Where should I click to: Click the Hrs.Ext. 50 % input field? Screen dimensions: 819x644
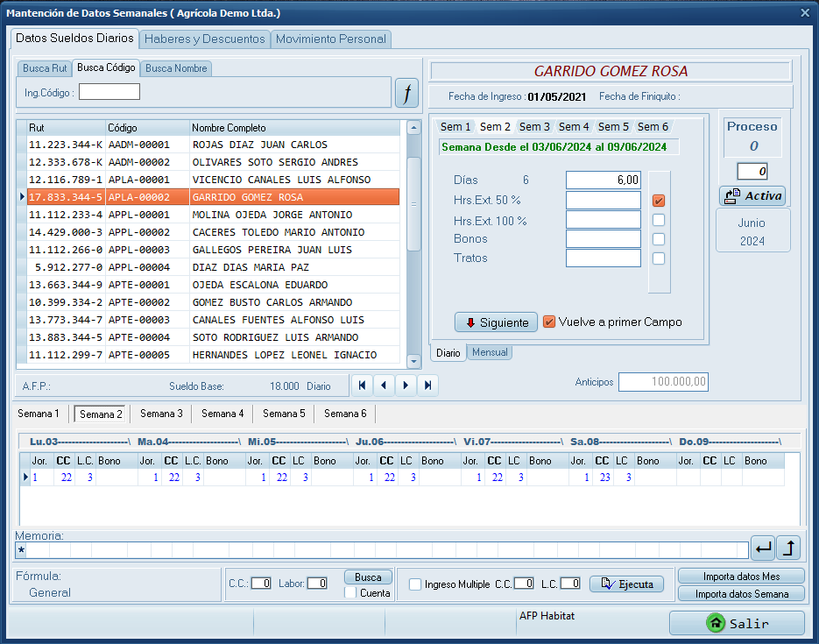pyautogui.click(x=604, y=200)
